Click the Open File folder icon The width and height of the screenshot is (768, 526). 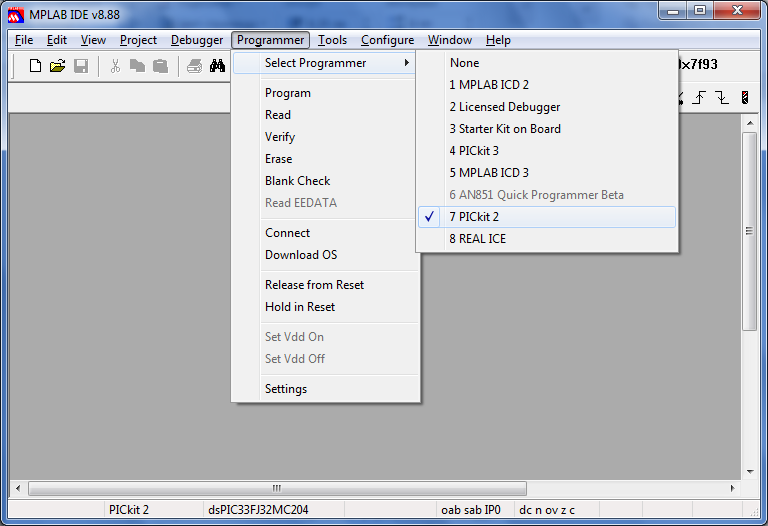(x=57, y=66)
